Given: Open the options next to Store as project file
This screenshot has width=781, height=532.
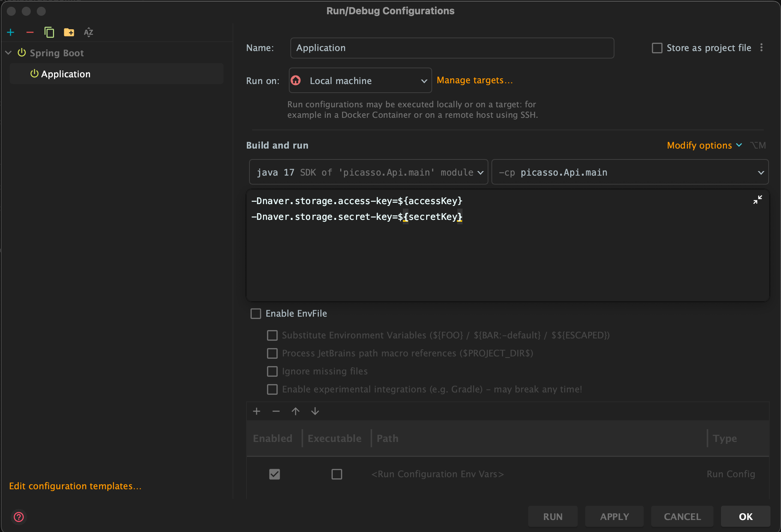Looking at the screenshot, I should pyautogui.click(x=761, y=48).
